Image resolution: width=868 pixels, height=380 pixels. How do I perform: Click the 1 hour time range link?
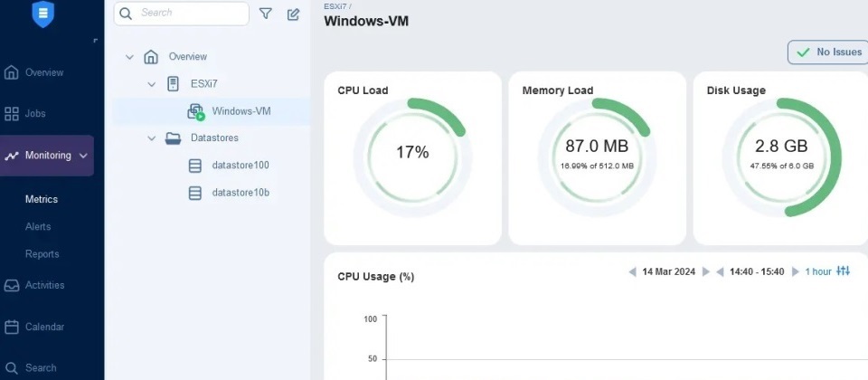point(818,271)
